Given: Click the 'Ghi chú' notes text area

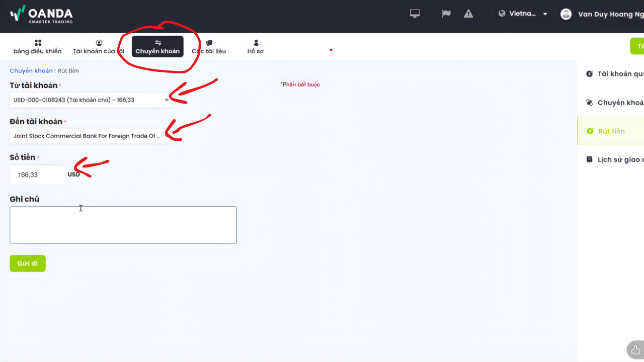Looking at the screenshot, I should click(123, 225).
